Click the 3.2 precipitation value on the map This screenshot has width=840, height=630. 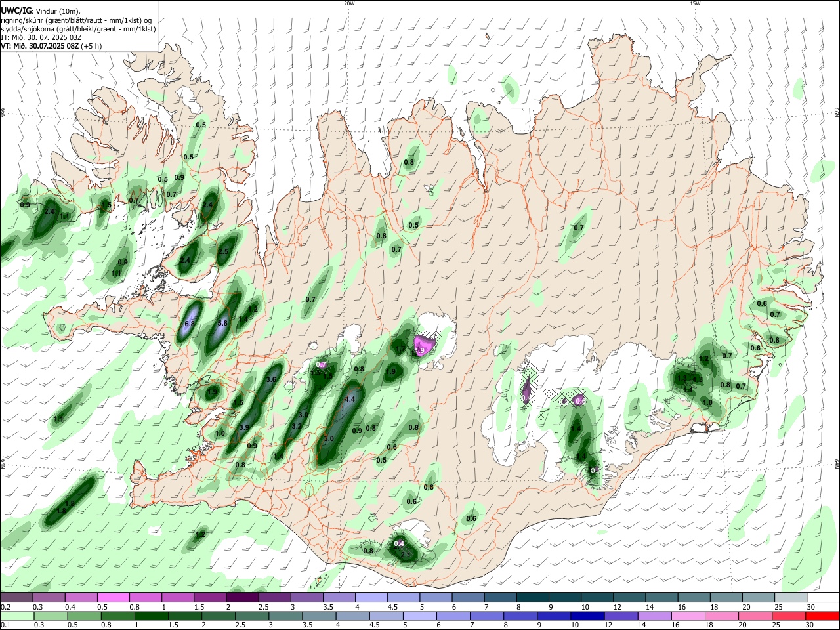coord(296,426)
